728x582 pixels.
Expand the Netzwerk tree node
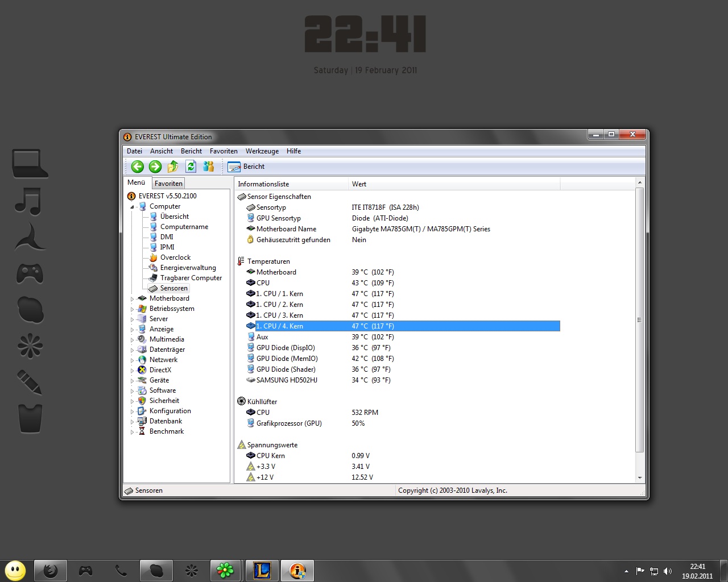[x=132, y=360]
